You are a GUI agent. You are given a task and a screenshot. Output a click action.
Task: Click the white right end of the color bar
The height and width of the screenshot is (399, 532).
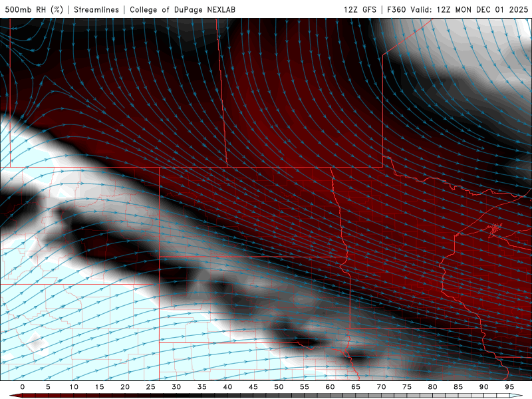pyautogui.click(x=517, y=396)
